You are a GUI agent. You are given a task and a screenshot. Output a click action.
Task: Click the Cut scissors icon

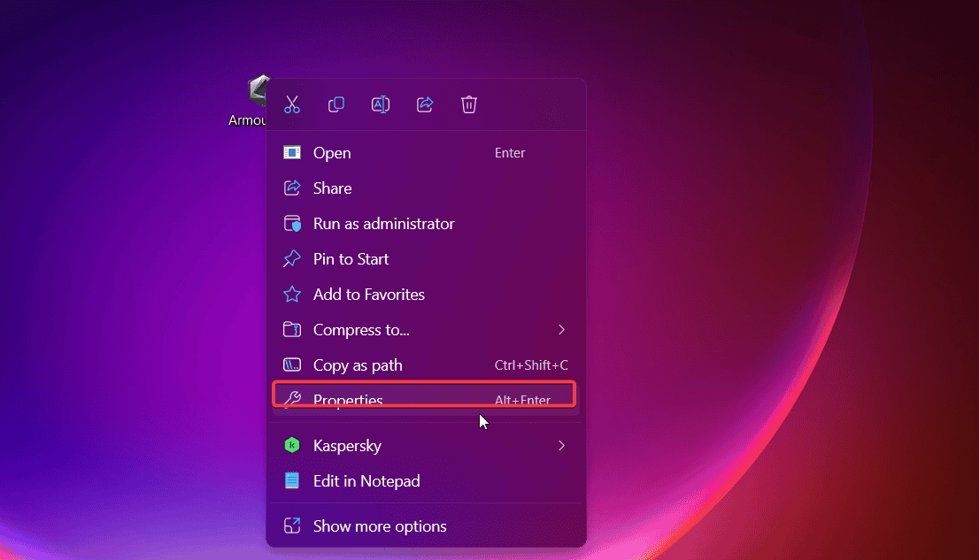coord(291,104)
